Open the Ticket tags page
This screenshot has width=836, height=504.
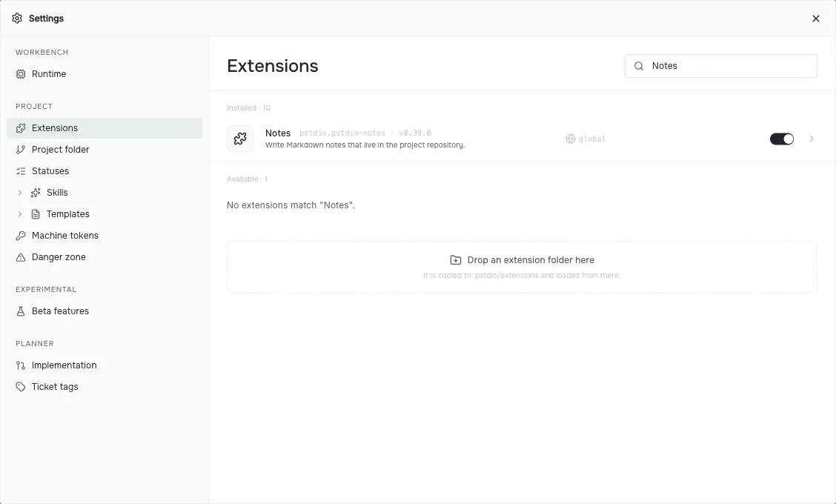coord(104,387)
